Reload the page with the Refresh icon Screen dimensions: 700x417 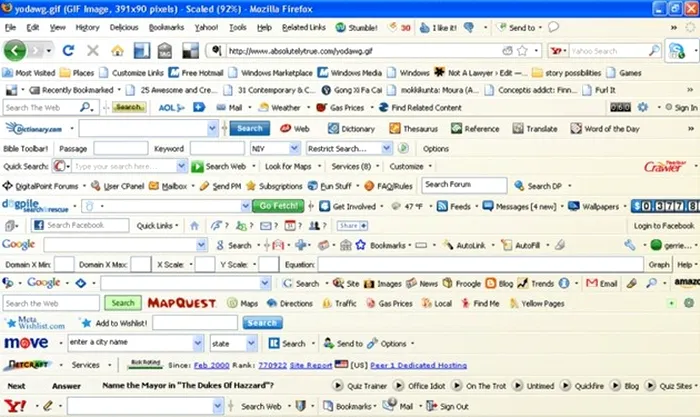(x=68, y=50)
